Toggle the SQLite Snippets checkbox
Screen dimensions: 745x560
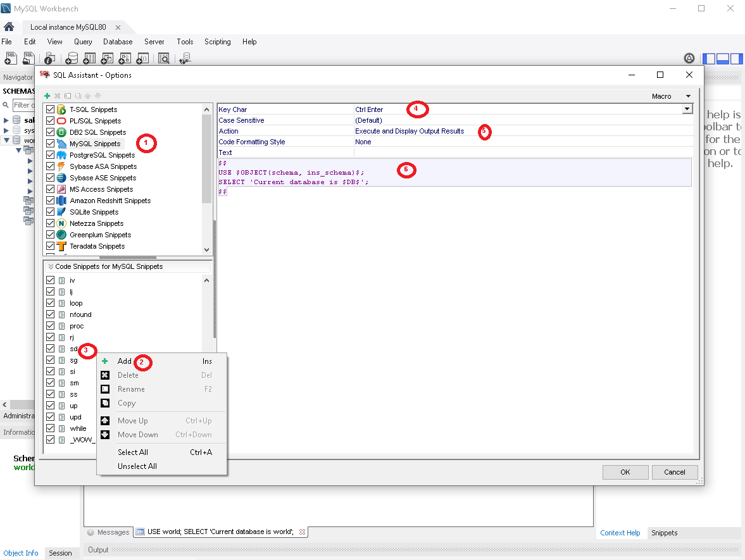click(51, 212)
